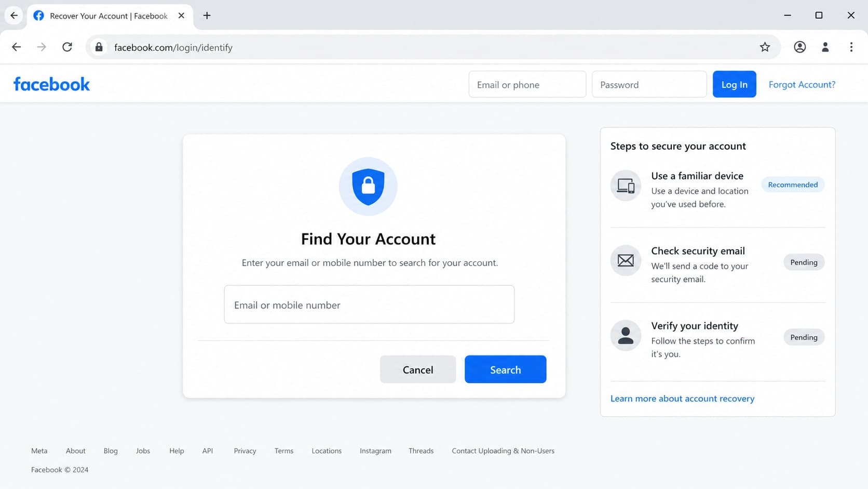Click the Cancel button

pos(418,369)
